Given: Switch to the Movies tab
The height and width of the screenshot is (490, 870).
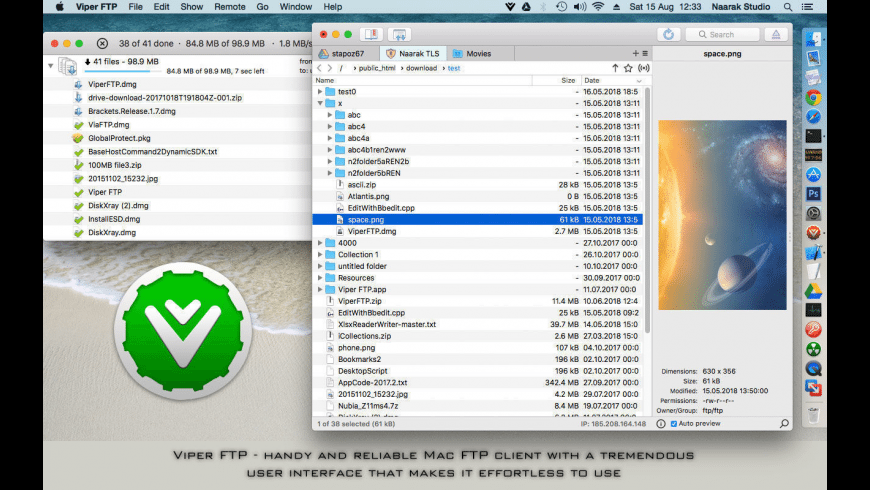Looking at the screenshot, I should 480,54.
